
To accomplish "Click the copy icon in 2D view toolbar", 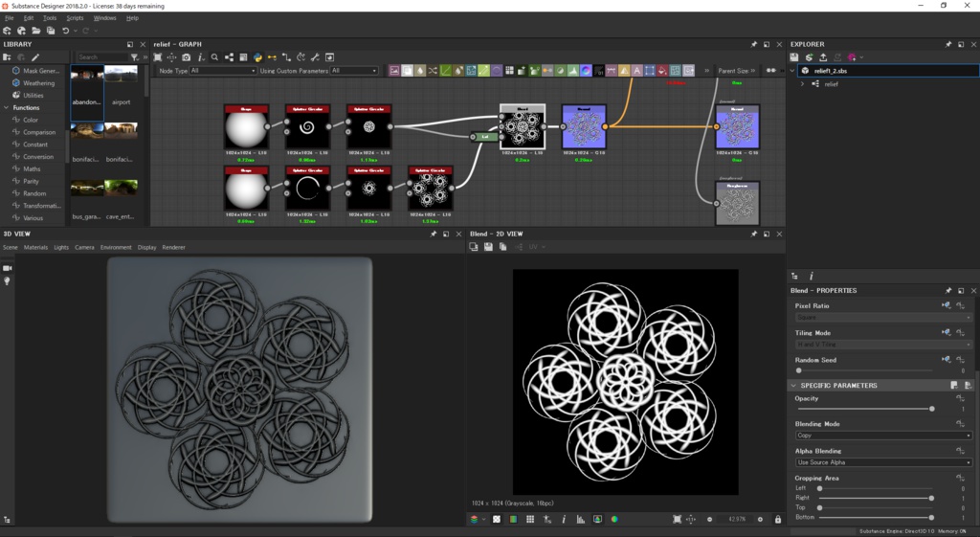I will tap(502, 247).
